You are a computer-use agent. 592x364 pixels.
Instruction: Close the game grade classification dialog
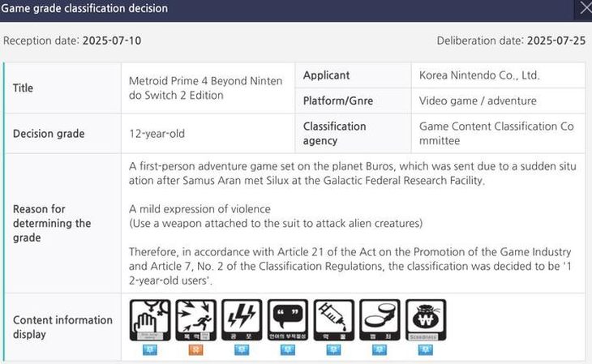tap(583, 9)
